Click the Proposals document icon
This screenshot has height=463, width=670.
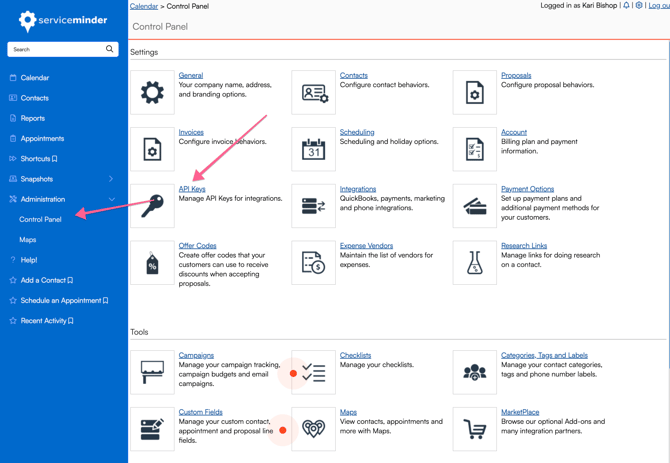475,92
